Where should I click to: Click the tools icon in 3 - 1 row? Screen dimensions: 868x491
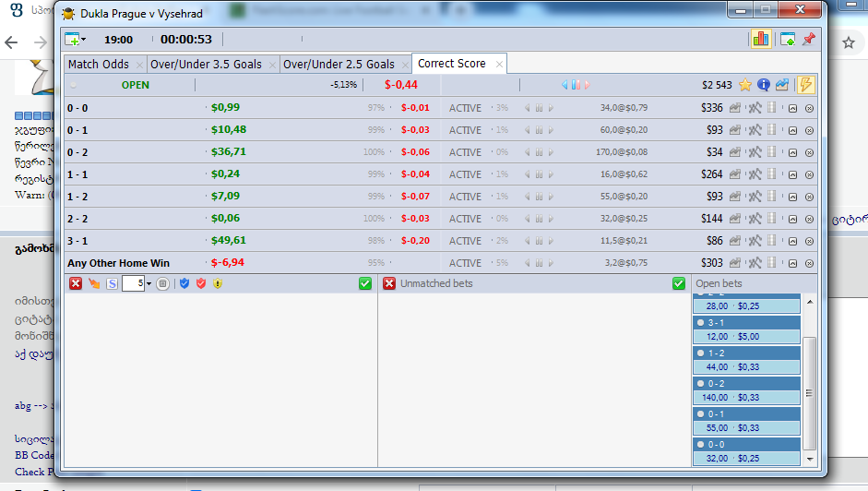(x=755, y=241)
